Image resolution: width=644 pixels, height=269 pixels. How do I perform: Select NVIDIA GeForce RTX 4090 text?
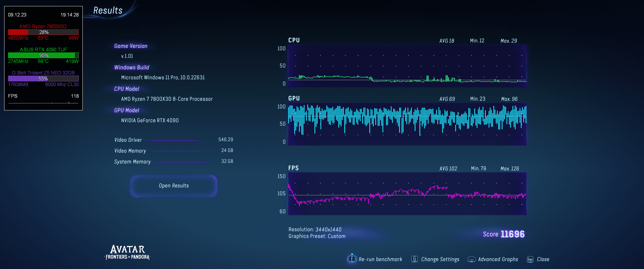[x=150, y=121]
